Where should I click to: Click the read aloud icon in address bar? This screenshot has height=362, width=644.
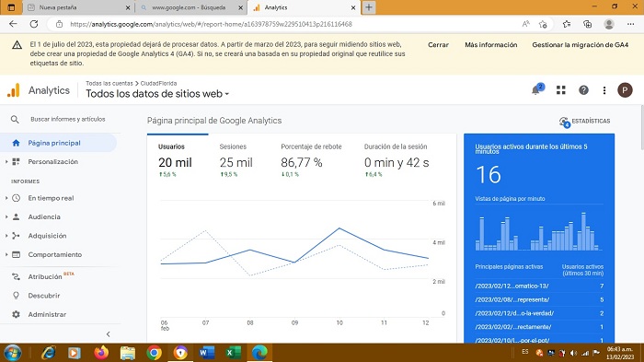(525, 24)
